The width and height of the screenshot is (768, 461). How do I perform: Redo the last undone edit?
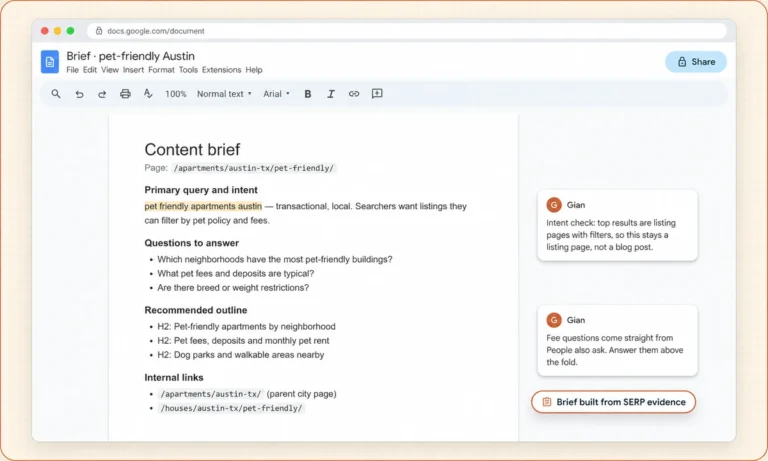102,94
